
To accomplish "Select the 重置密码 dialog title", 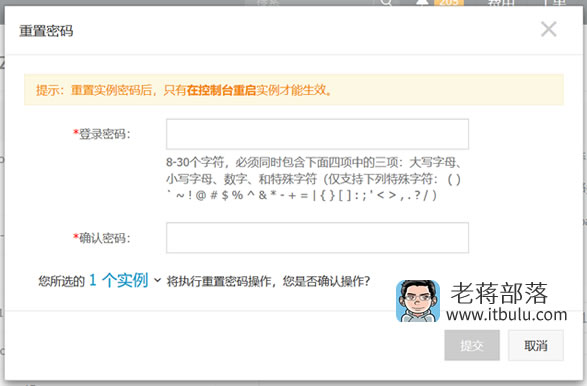I will click(x=46, y=31).
